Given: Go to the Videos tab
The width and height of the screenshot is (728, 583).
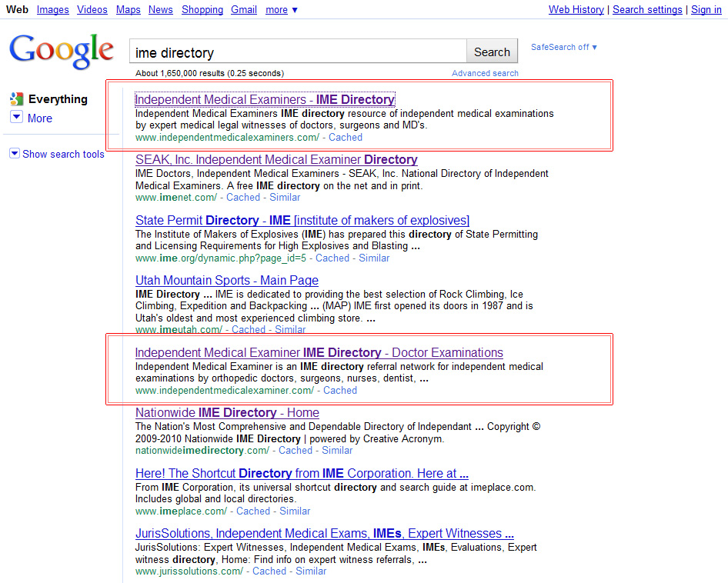Looking at the screenshot, I should tap(92, 10).
